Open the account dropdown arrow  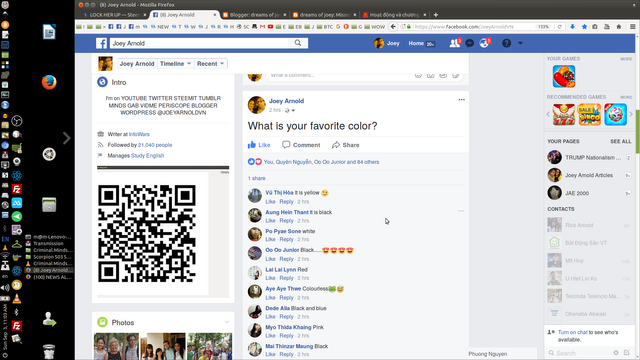coord(520,43)
